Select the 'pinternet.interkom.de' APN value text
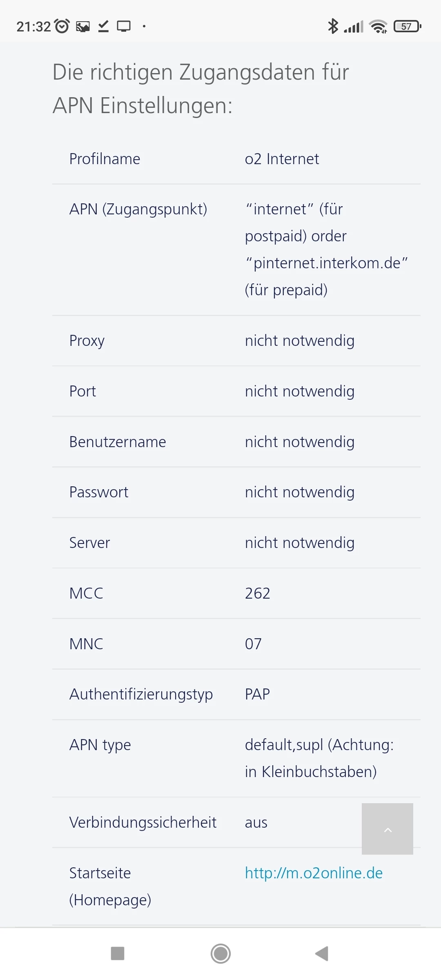Screen dimensions: 441x980 (326, 263)
